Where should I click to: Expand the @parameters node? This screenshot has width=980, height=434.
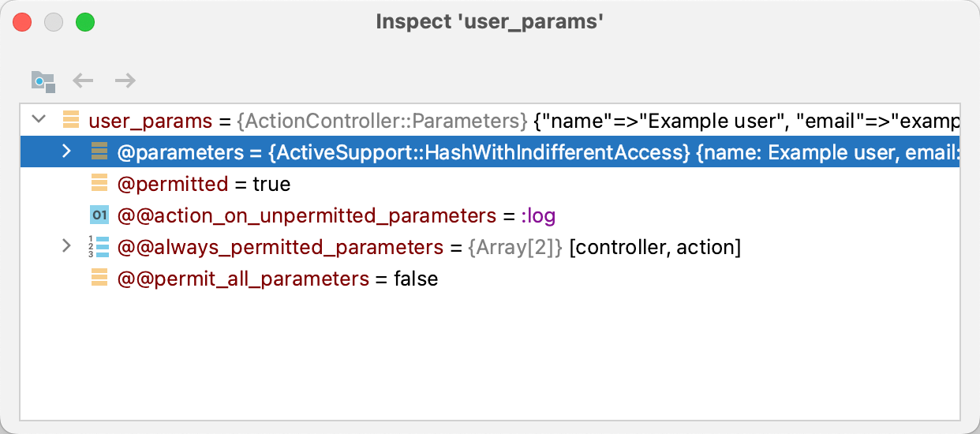tap(67, 152)
